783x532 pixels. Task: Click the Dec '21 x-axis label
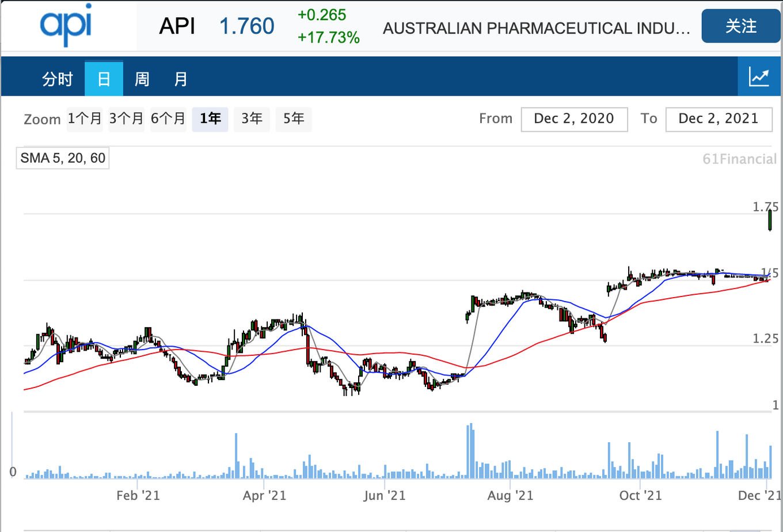coord(759,496)
